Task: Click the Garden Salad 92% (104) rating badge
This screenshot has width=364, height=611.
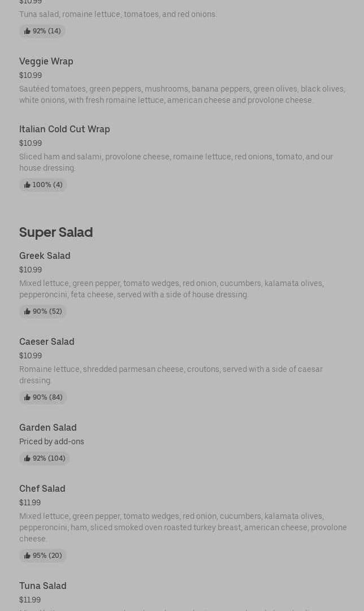Action: 45,458
